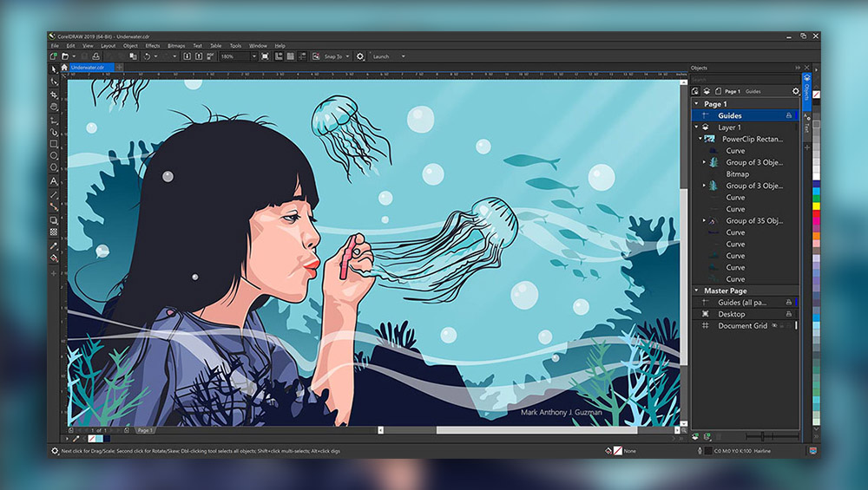The image size is (868, 490).
Task: Open the Tools menu
Action: point(235,46)
